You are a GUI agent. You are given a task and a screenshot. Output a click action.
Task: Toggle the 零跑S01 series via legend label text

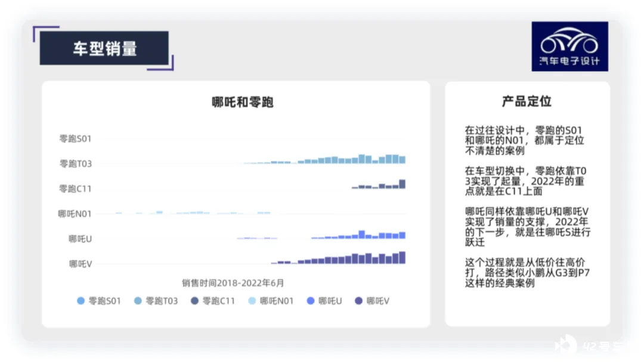(x=105, y=301)
